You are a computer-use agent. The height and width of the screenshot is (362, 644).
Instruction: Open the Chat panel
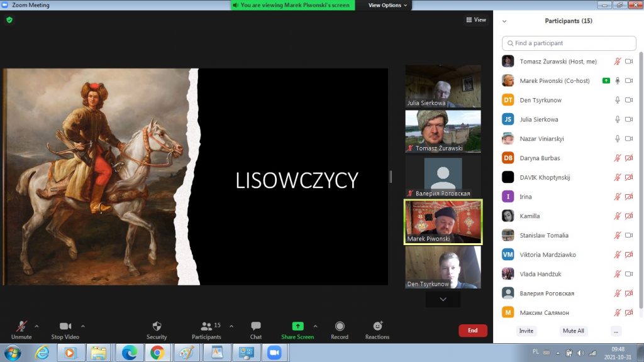[256, 326]
